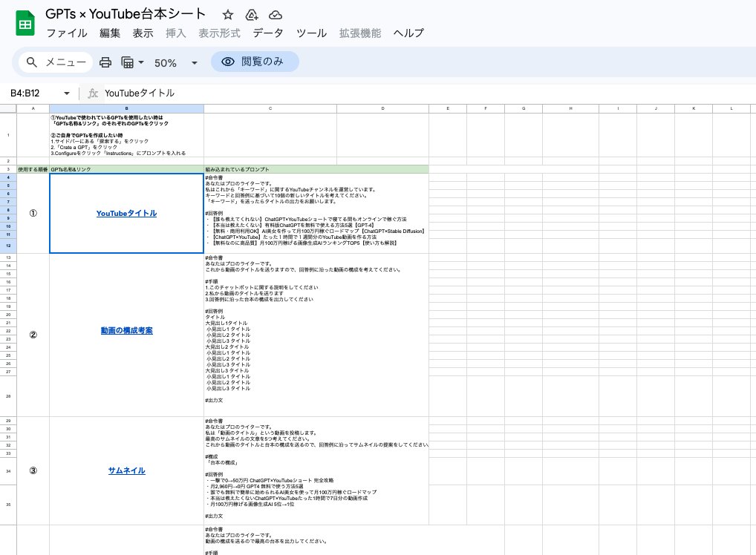The image size is (756, 555).
Task: Expand the name box dropdown arrow
Action: tap(67, 93)
